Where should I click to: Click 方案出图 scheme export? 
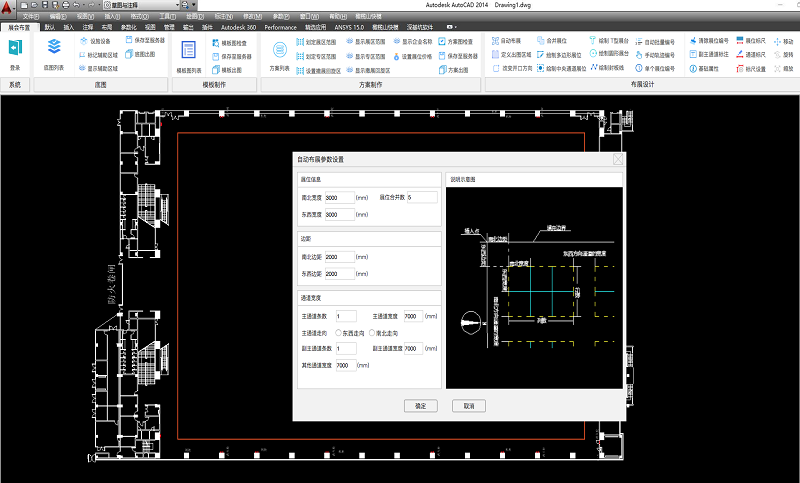pos(454,70)
